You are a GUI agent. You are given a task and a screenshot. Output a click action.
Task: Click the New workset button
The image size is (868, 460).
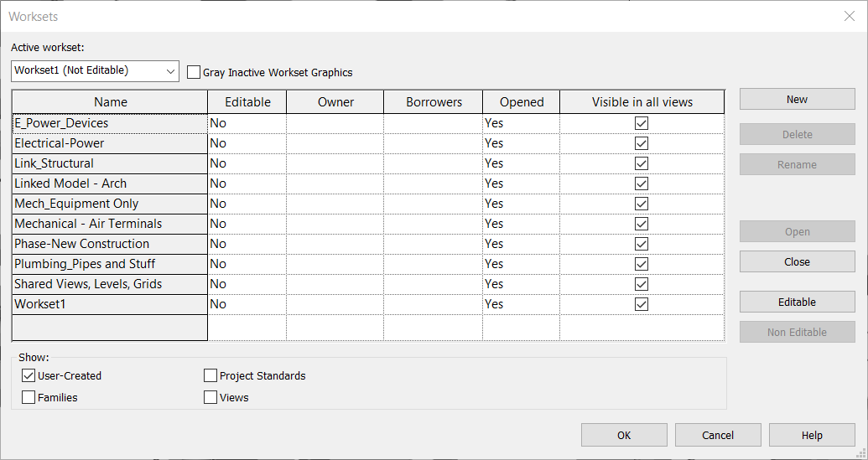point(797,99)
